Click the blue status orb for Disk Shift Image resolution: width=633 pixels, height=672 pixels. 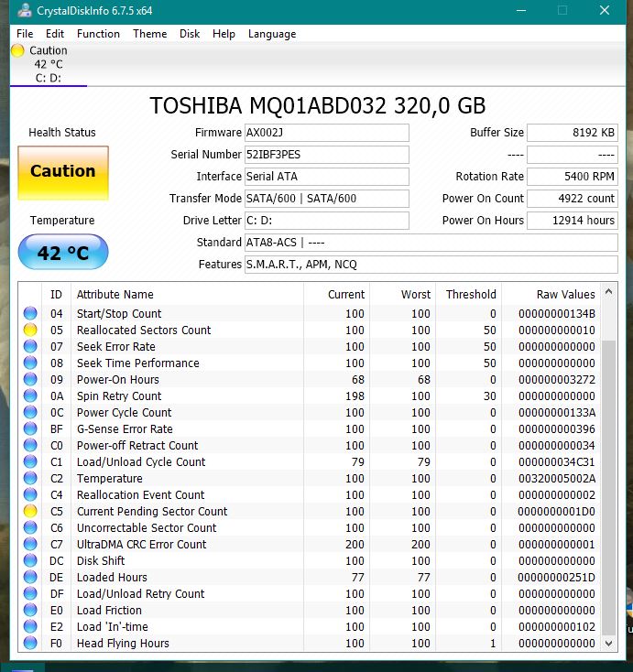pos(30,560)
